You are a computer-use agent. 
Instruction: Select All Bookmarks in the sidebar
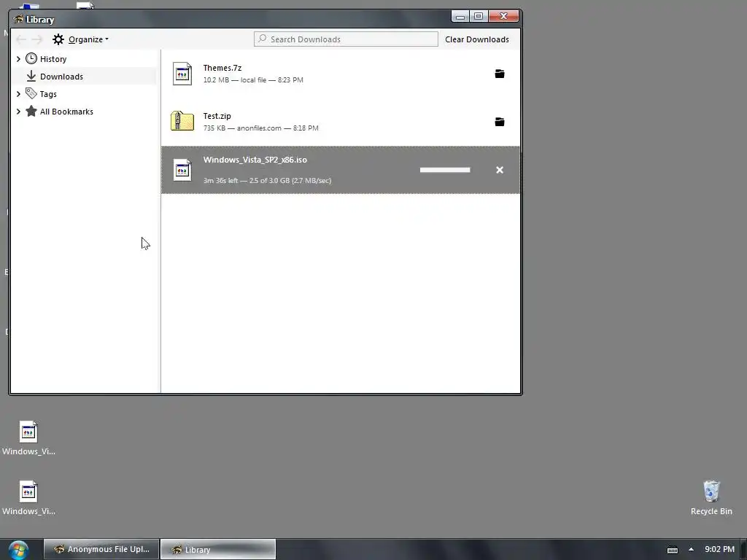click(66, 112)
